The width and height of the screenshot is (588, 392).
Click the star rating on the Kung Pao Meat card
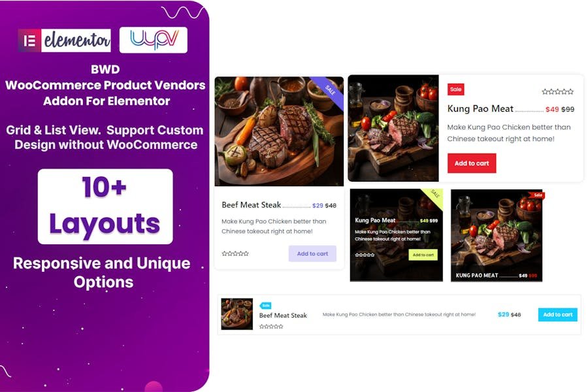click(x=558, y=91)
